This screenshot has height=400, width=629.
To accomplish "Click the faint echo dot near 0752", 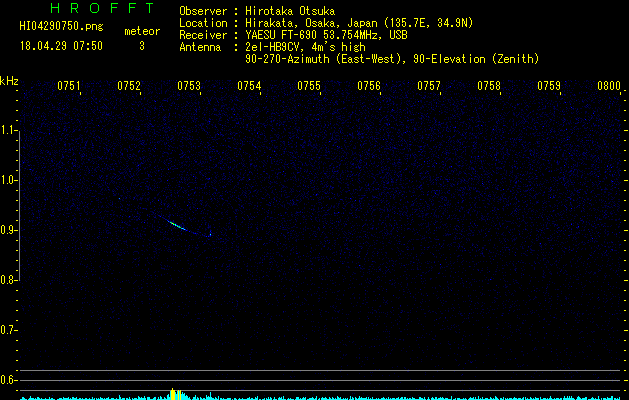I will pyautogui.click(x=119, y=198).
